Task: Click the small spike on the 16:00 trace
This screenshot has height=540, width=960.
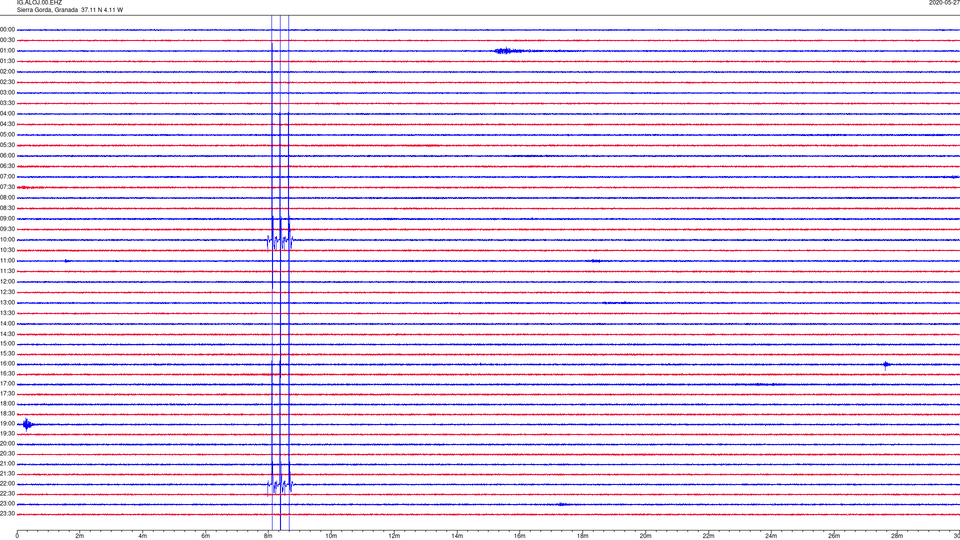Action: pyautogui.click(x=885, y=365)
